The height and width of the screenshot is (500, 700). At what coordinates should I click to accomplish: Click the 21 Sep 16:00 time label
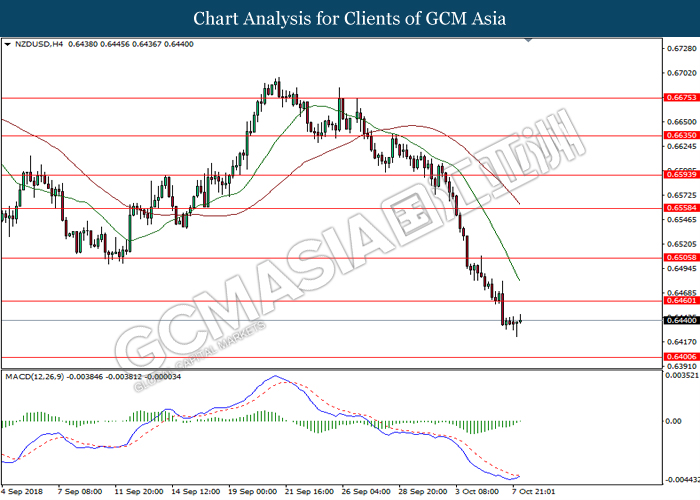coord(309,492)
